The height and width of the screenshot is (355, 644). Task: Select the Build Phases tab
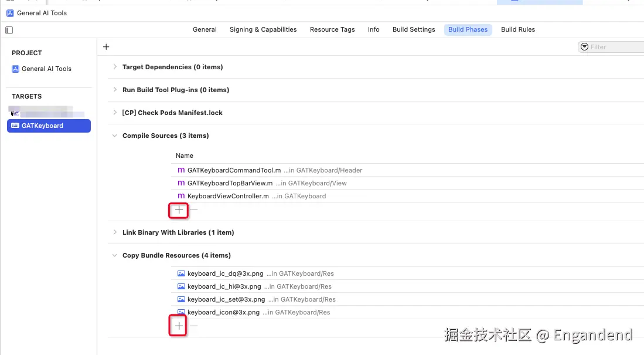pos(468,29)
